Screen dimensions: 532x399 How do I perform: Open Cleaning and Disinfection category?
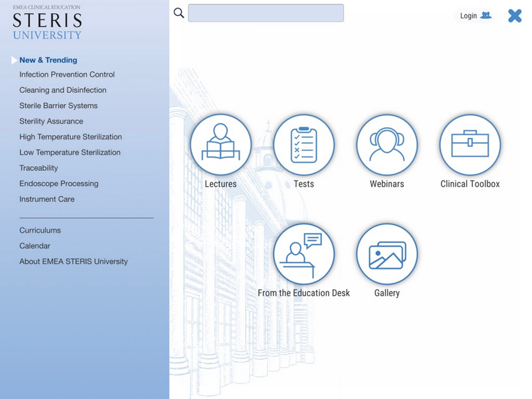tap(63, 90)
